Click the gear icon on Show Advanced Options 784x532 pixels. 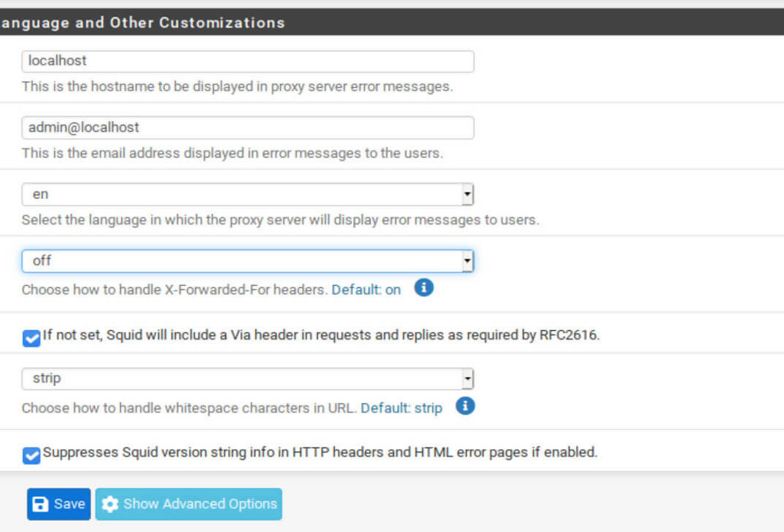[x=110, y=504]
